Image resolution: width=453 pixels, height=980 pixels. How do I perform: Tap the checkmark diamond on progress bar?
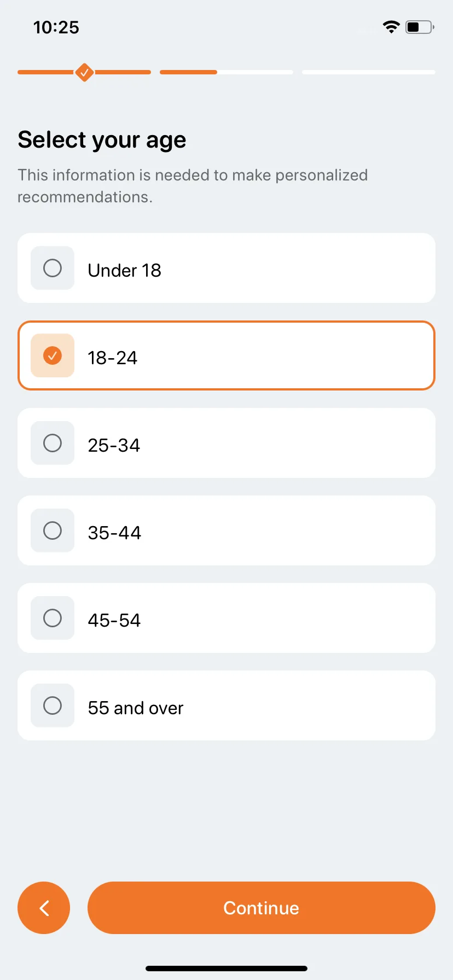pos(84,72)
